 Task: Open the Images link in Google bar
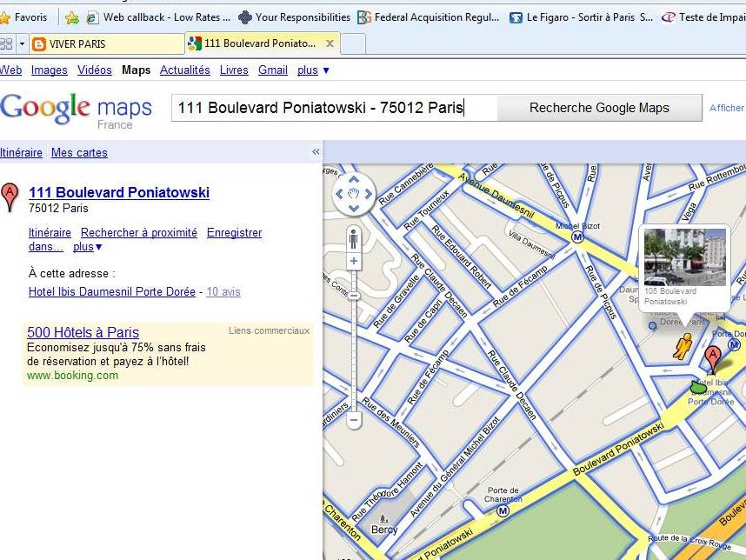[x=50, y=70]
